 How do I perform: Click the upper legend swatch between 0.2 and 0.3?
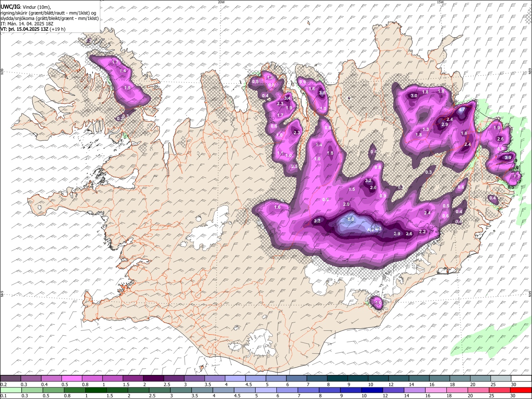click(x=10, y=378)
